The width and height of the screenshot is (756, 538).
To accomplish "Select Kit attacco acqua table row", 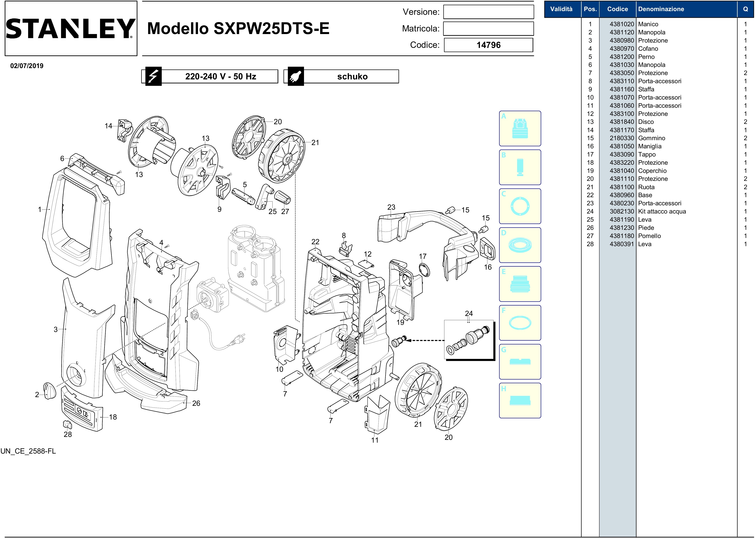I will [x=662, y=211].
